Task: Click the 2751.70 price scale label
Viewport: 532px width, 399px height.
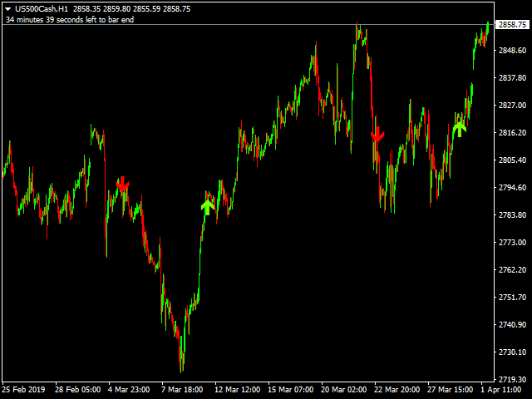Action: 512,298
